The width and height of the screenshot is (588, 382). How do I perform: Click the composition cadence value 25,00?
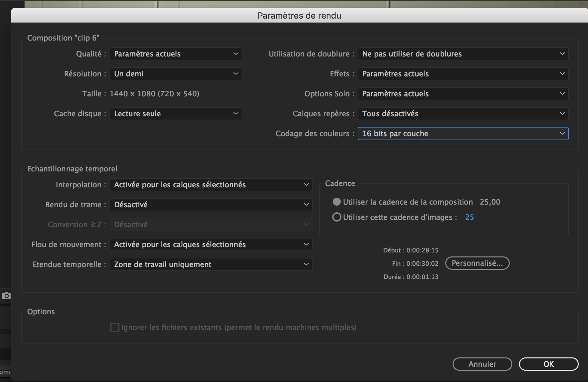point(490,202)
